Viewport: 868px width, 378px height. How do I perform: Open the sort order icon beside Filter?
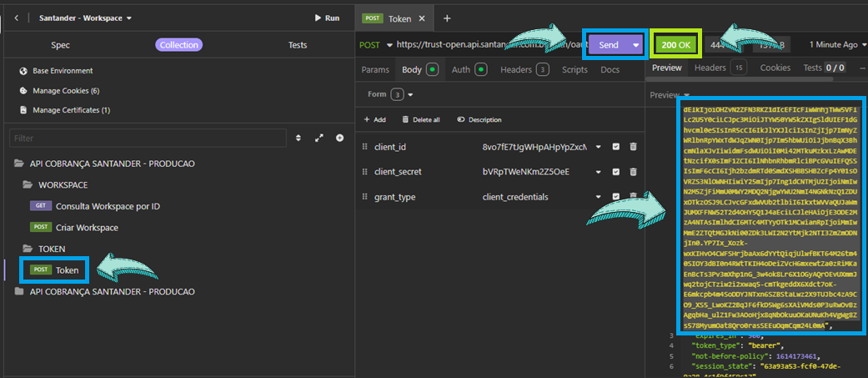click(299, 138)
